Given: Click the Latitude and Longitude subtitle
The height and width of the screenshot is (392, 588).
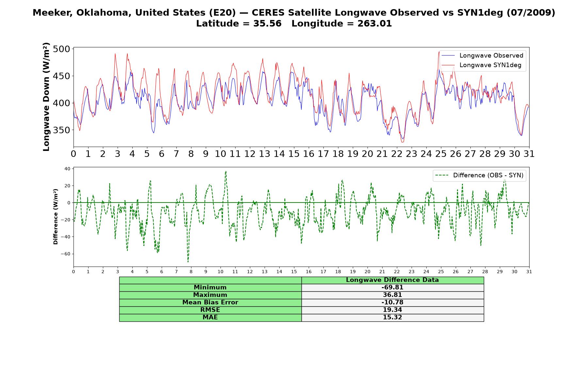Looking at the screenshot, I should click(x=294, y=24).
